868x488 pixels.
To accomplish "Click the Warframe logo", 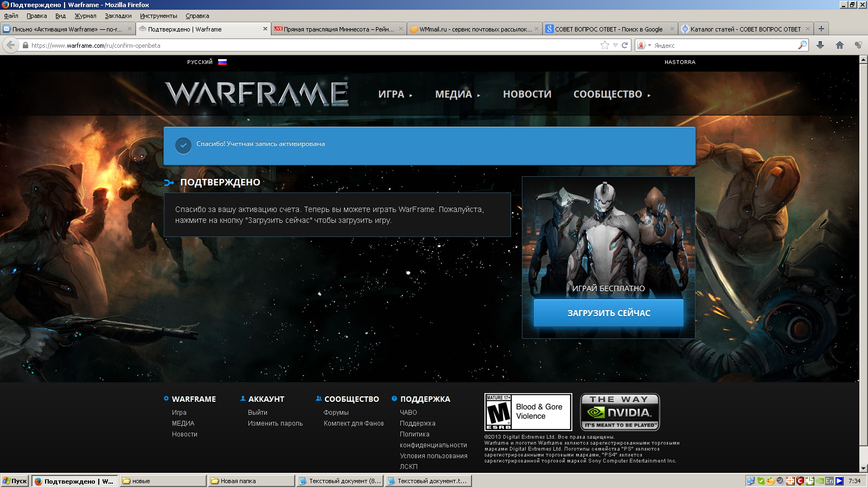I will point(257,94).
